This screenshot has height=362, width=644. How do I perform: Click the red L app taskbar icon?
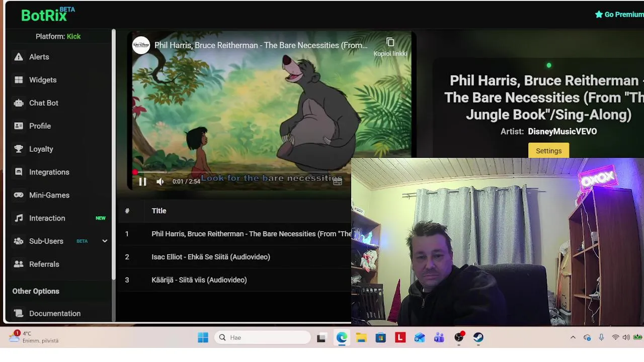(400, 337)
